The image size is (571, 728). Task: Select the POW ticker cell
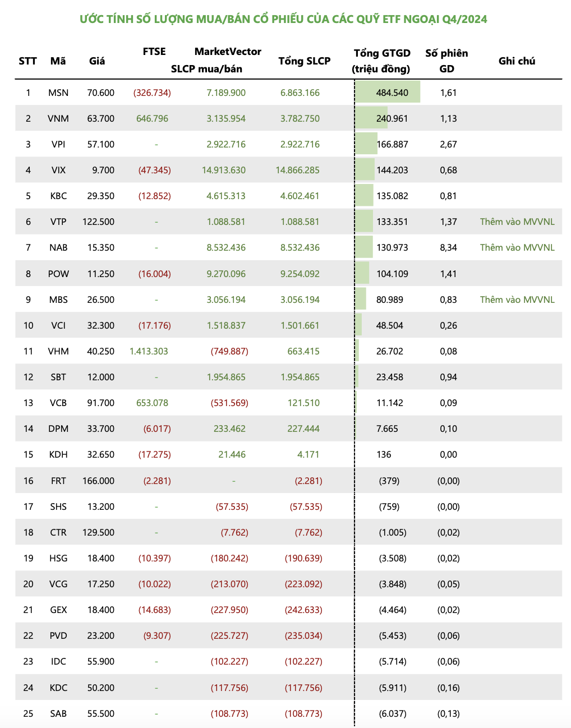point(58,274)
